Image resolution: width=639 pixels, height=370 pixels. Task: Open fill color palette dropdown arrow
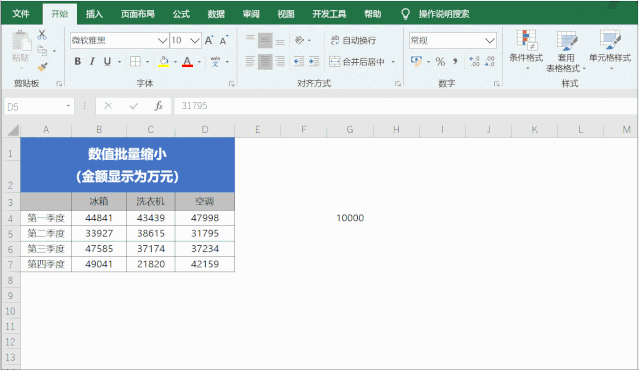175,62
